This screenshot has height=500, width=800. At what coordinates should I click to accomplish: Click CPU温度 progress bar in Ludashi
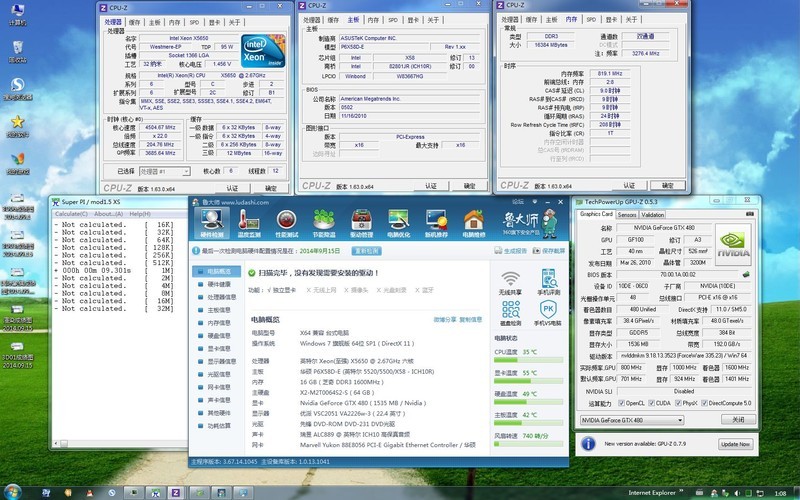tap(528, 360)
